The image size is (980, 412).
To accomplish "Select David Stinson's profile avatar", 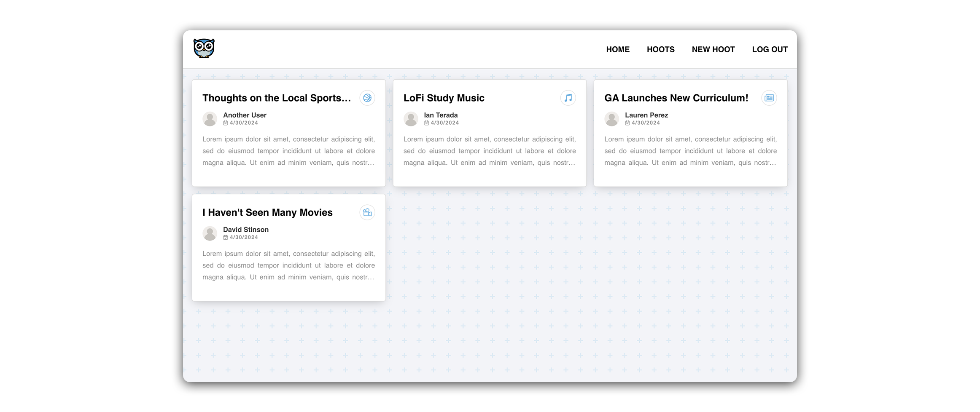I will click(210, 233).
